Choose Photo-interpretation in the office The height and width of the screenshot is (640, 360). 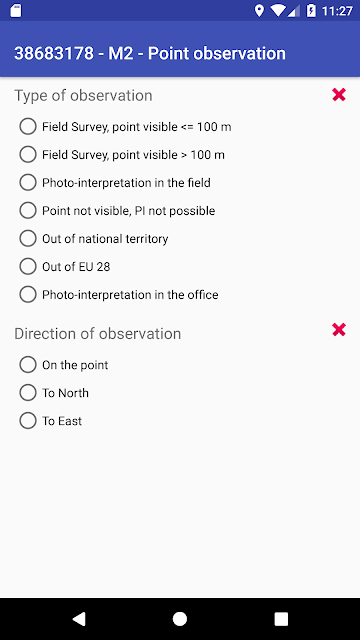[119, 294]
